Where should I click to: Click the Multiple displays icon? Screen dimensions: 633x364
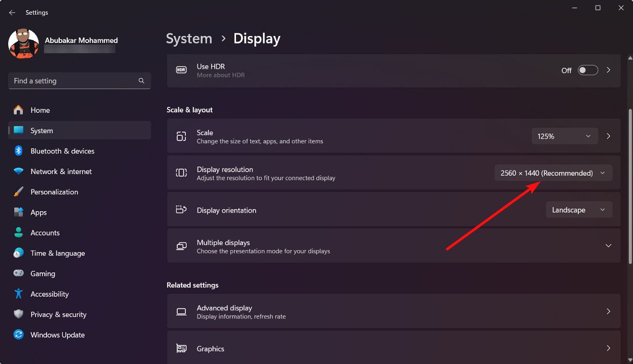(181, 246)
